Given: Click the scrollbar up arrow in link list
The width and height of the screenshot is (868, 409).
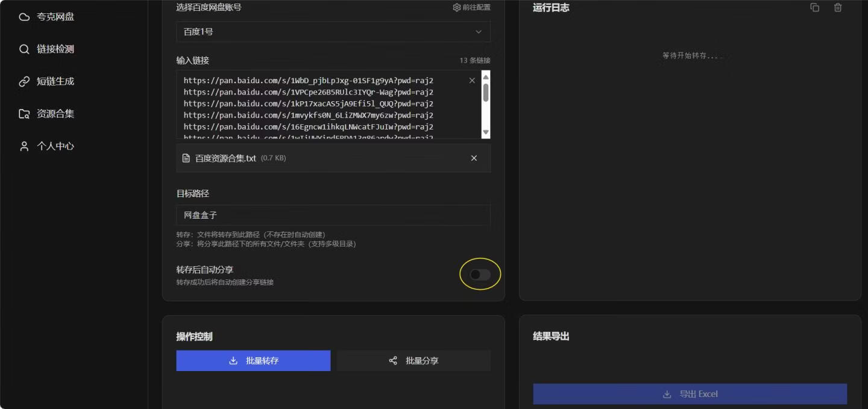Looking at the screenshot, I should point(486,76).
